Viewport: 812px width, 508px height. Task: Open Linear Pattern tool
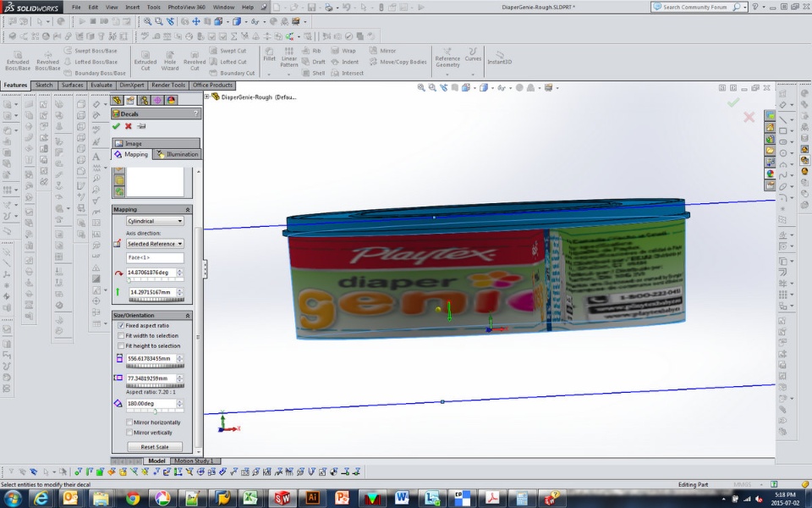click(x=289, y=57)
